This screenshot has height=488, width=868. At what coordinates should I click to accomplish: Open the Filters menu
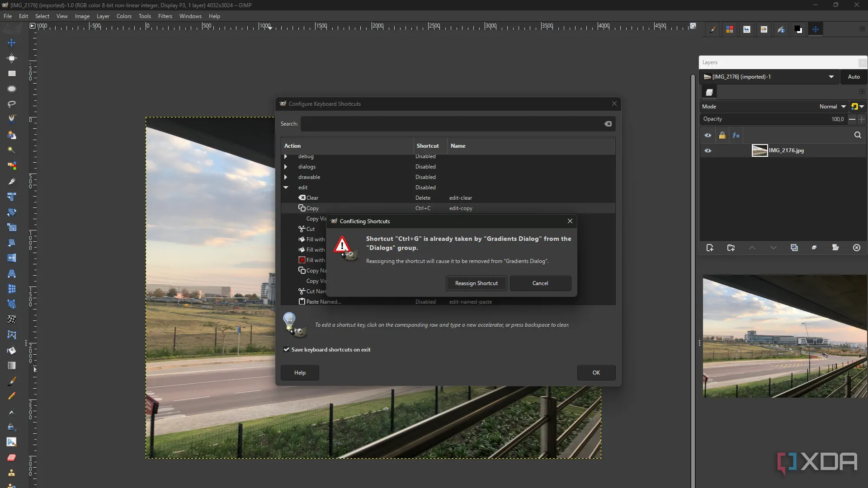[x=165, y=16]
